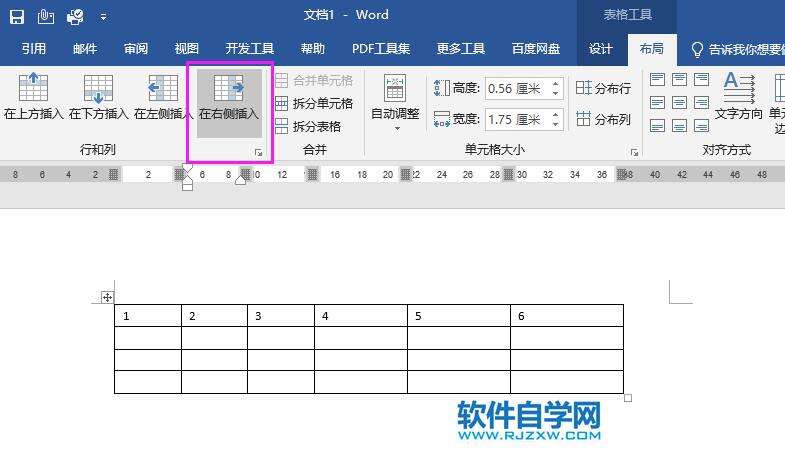Image resolution: width=785 pixels, height=472 pixels.
Task: Switch to the 审阅 tab
Action: point(136,49)
